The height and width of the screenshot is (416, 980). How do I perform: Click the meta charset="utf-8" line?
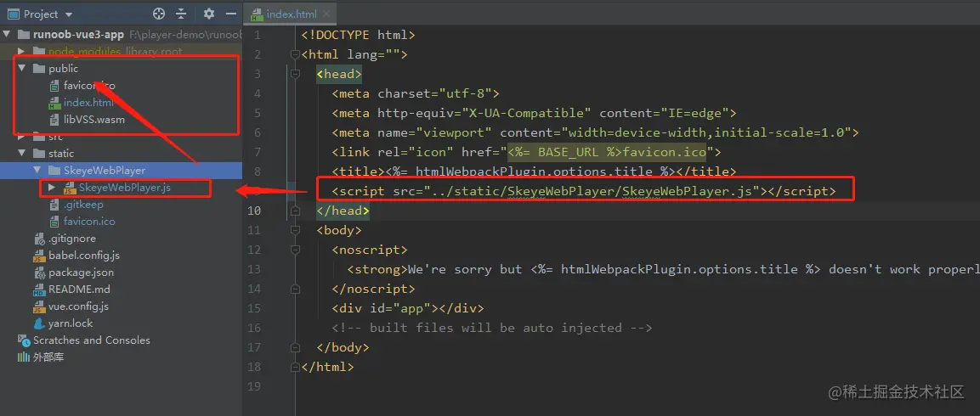point(416,93)
